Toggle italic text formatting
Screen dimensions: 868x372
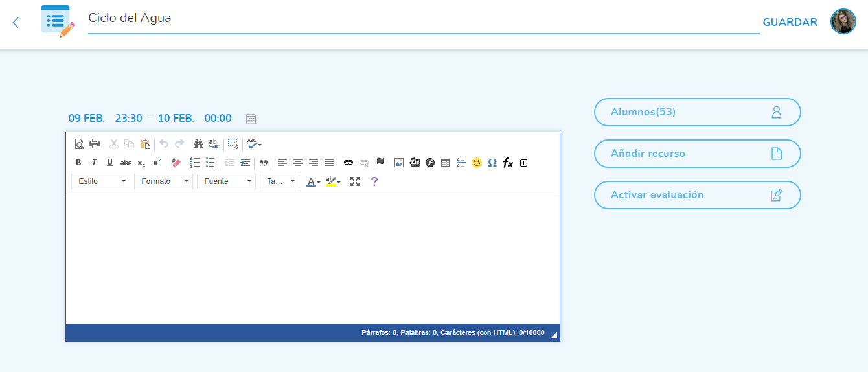[x=94, y=163]
